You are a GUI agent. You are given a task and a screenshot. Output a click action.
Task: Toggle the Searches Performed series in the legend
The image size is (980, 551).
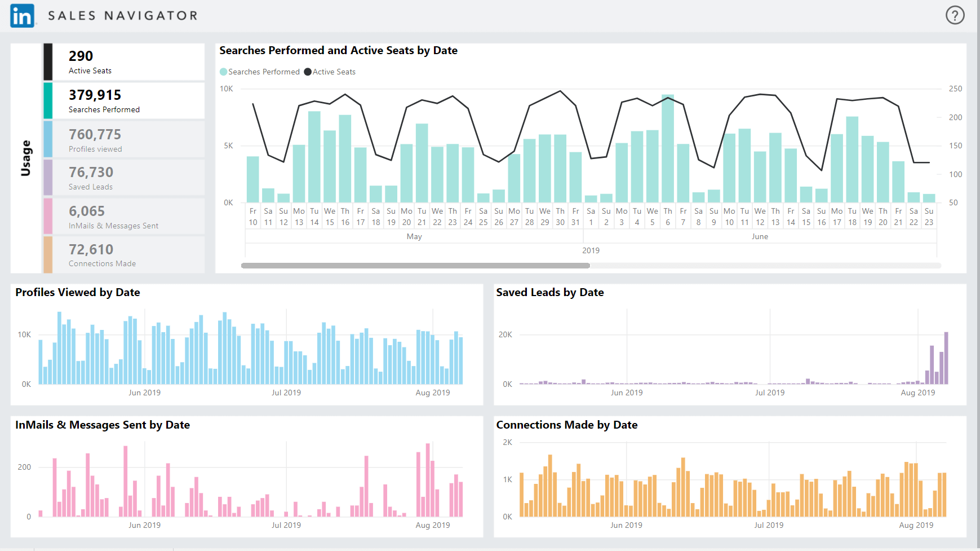coord(259,72)
